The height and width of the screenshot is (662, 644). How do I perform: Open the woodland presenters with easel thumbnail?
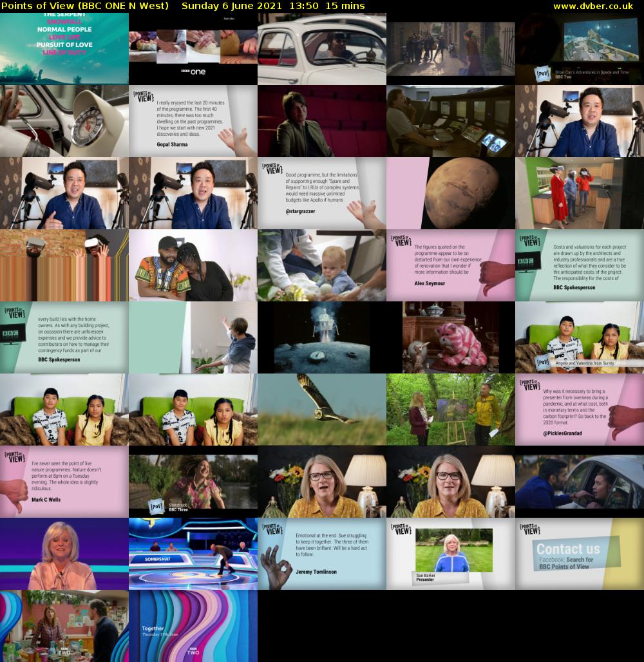(451, 410)
